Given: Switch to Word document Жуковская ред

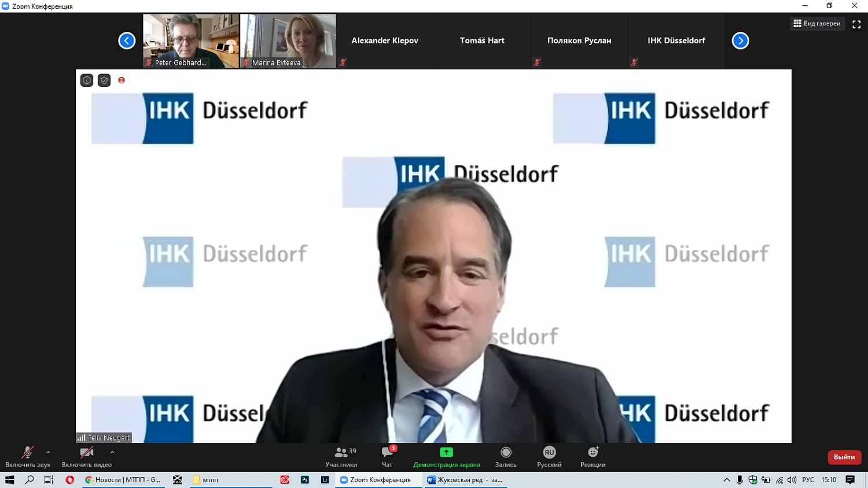Looking at the screenshot, I should (465, 480).
